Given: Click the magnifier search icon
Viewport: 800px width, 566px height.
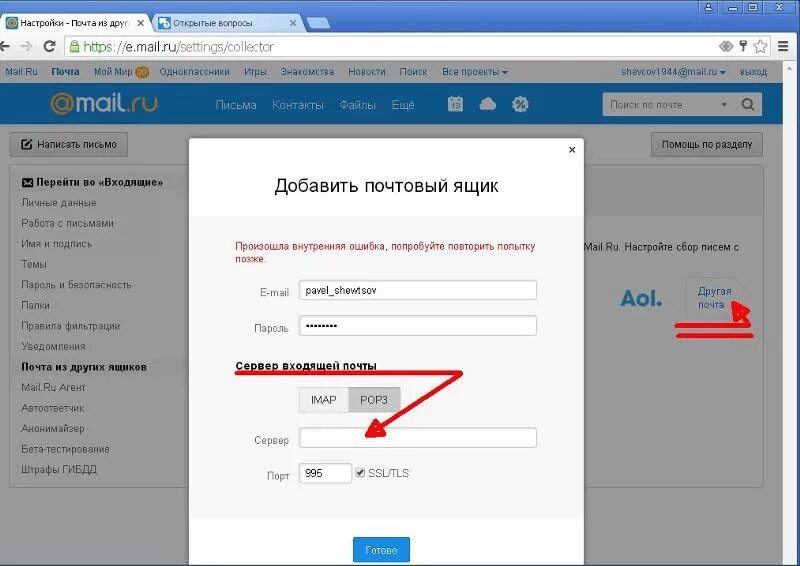Looking at the screenshot, I should pos(747,105).
